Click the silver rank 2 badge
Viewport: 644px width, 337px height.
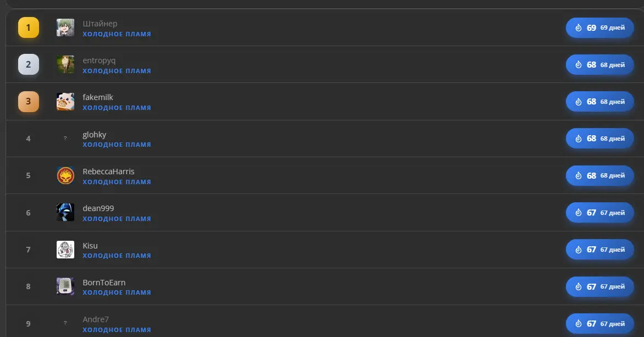pyautogui.click(x=29, y=64)
